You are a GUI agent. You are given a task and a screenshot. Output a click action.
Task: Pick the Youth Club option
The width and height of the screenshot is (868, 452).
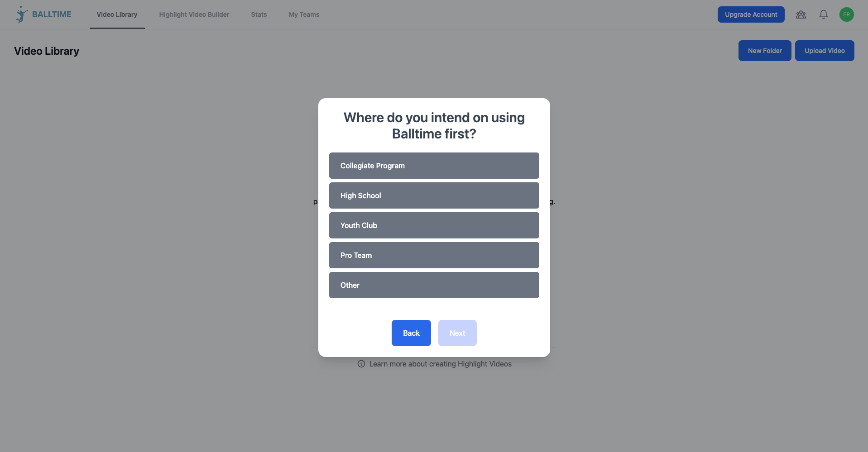(434, 225)
